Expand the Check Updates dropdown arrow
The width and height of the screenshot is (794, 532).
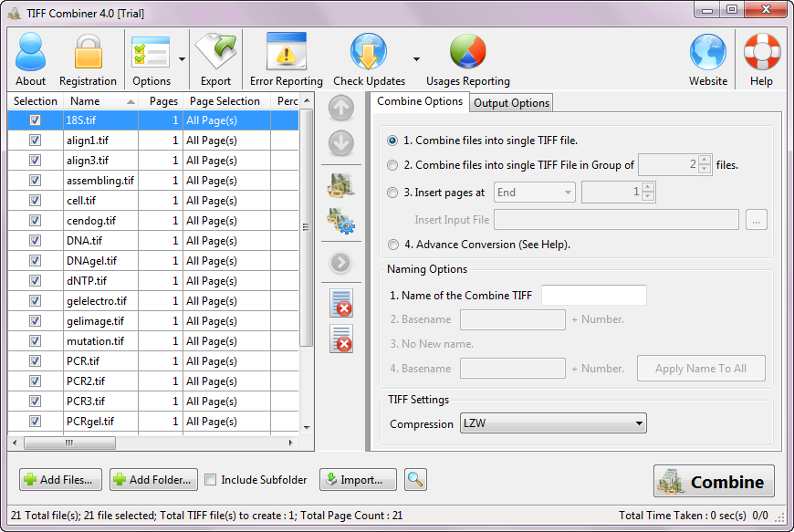click(x=416, y=59)
